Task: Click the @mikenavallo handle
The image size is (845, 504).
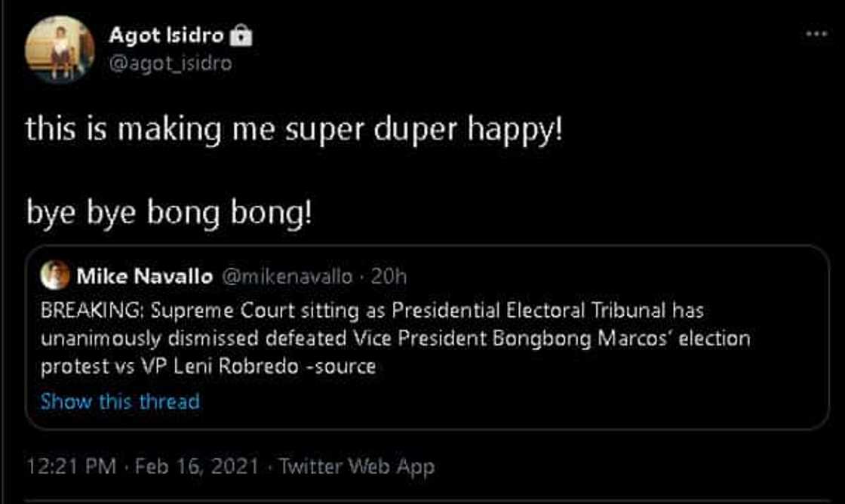Action: [286, 277]
